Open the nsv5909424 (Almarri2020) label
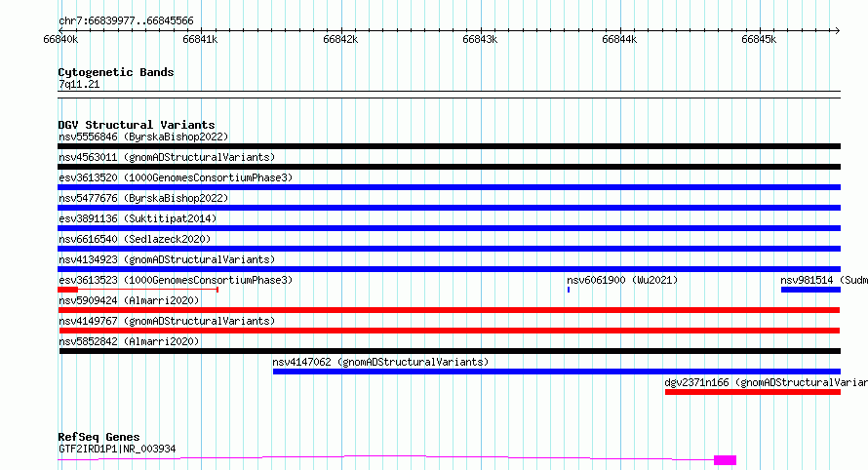Image resolution: width=868 pixels, height=470 pixels. (129, 300)
